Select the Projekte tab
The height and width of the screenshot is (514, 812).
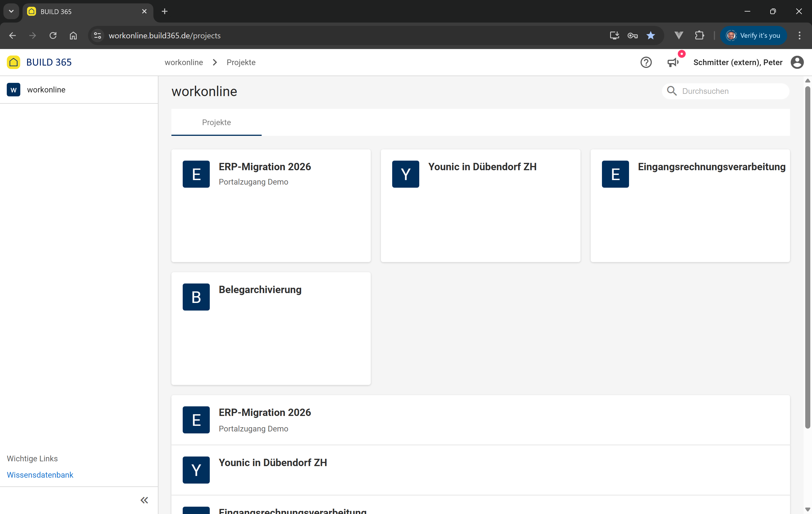click(x=216, y=122)
